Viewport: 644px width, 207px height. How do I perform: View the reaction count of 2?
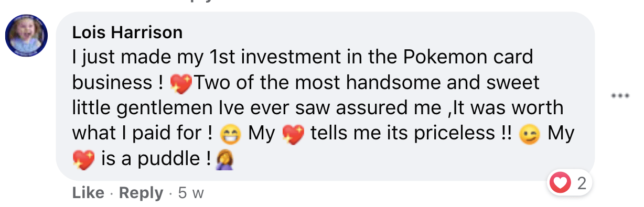(x=581, y=183)
